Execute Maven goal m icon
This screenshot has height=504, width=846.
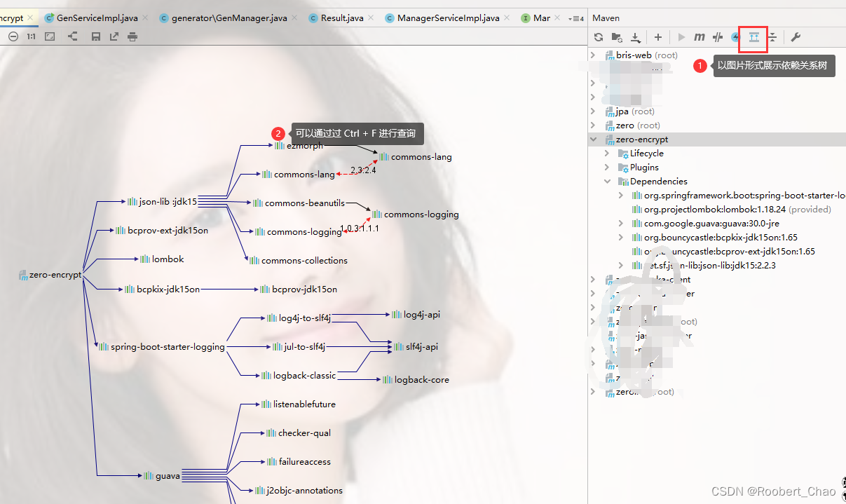point(700,37)
